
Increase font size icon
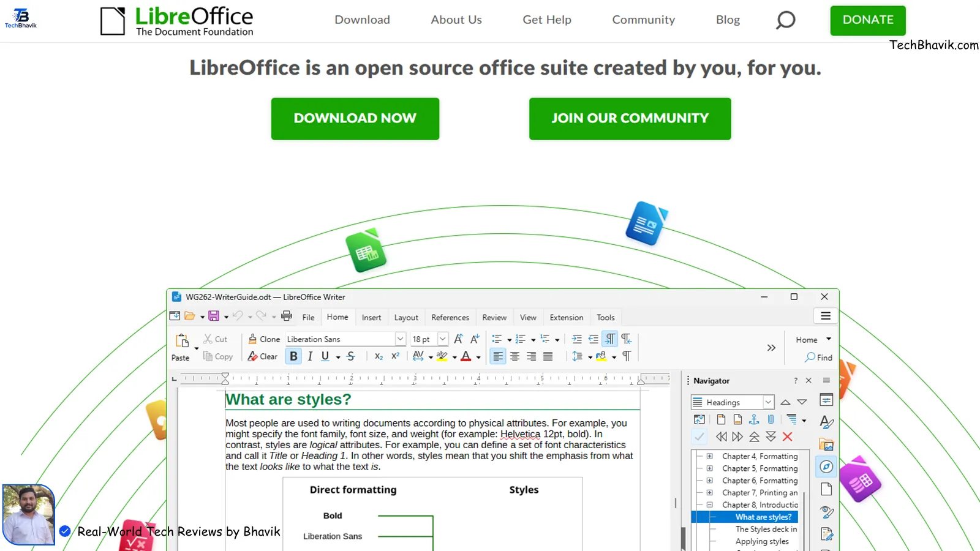point(458,339)
